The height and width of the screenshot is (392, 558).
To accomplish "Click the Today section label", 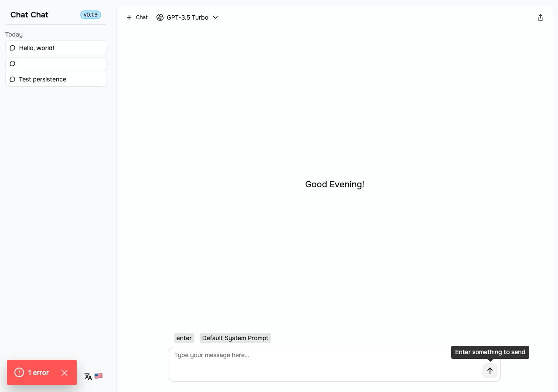I will click(14, 34).
